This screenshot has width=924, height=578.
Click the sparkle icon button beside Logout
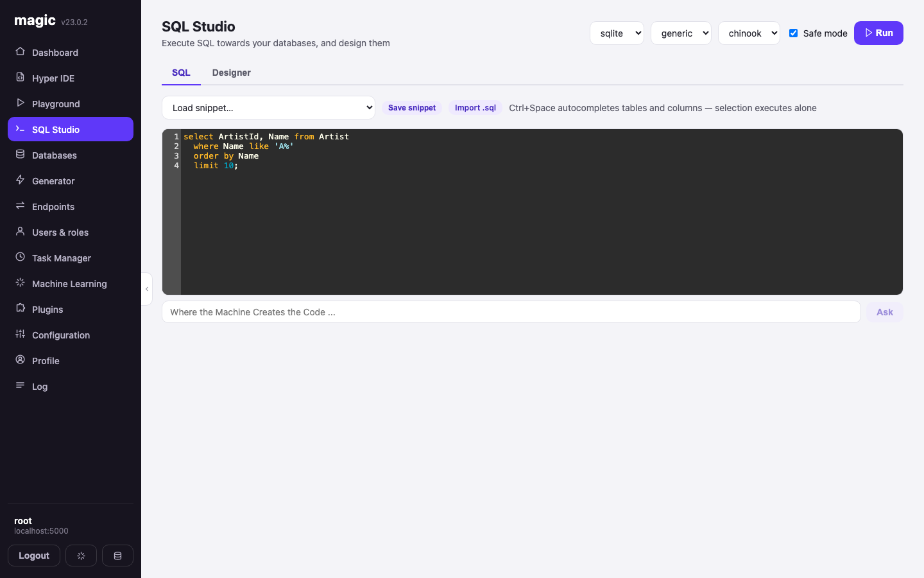tap(81, 556)
